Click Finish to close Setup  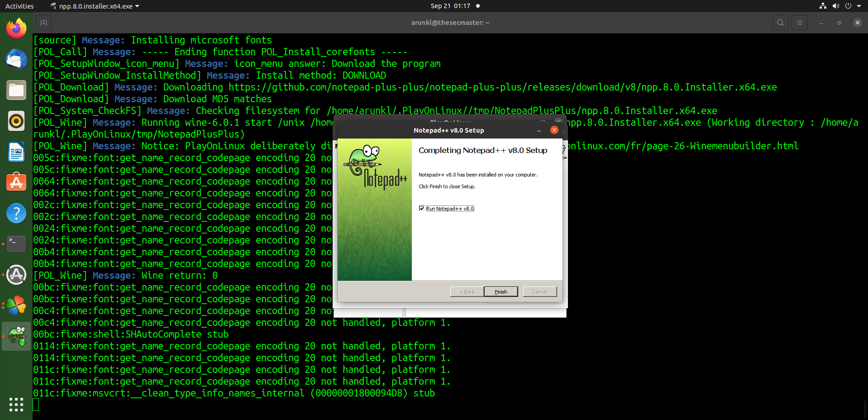(501, 292)
